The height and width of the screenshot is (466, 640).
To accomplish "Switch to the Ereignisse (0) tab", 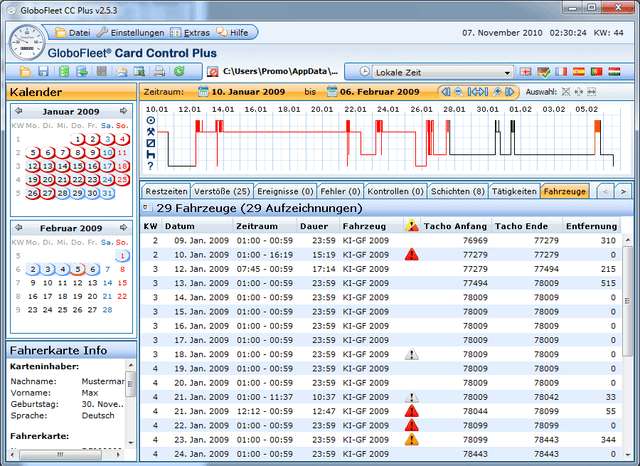I will coord(285,191).
